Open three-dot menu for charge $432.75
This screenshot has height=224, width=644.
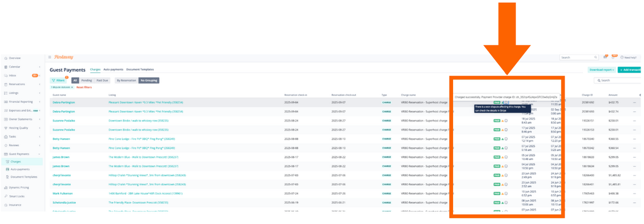tap(635, 102)
